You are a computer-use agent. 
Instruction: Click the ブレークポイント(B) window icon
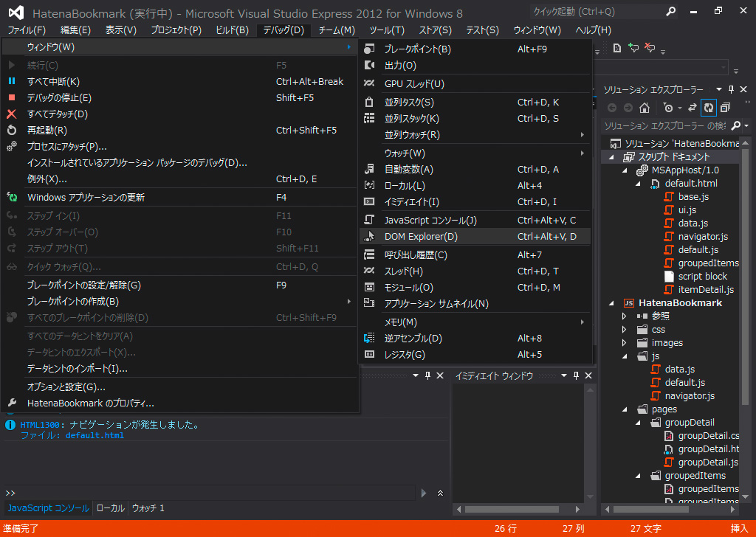[369, 49]
